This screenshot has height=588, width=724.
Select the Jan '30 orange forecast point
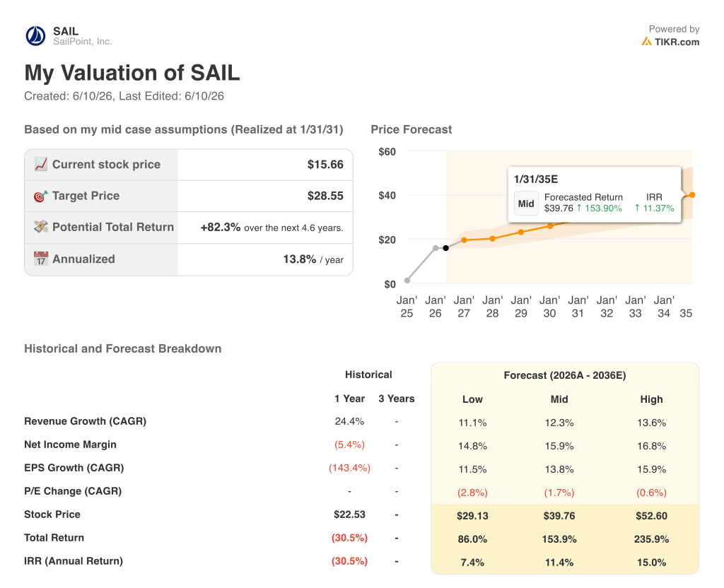click(550, 226)
